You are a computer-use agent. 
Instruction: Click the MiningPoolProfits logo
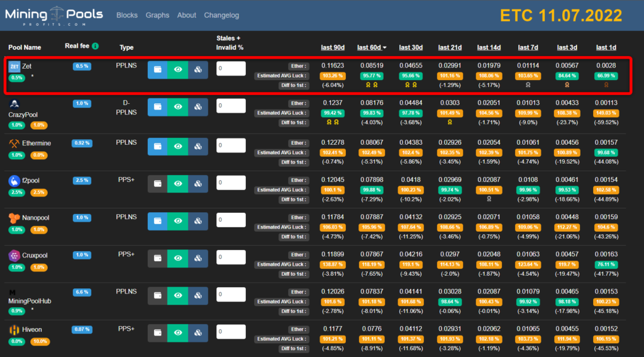coord(53,15)
